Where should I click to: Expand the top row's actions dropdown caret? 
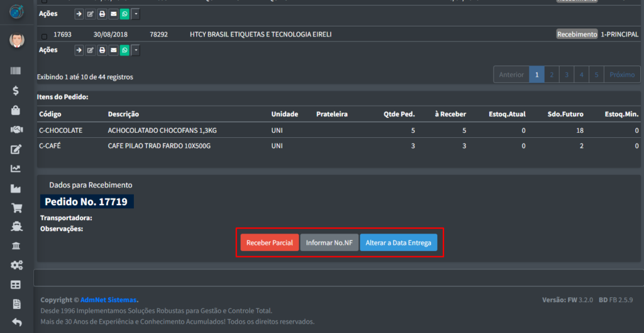point(136,13)
